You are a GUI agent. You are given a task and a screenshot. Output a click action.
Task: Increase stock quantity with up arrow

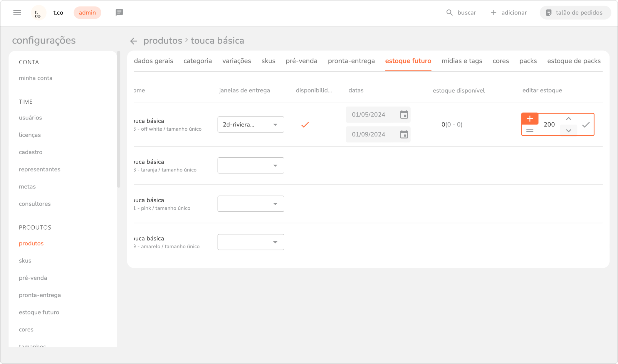click(568, 119)
